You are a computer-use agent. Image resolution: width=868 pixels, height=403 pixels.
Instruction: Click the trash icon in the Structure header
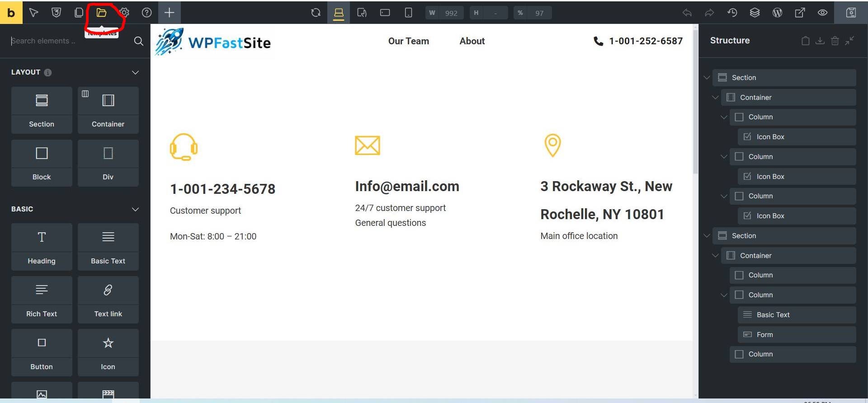835,41
